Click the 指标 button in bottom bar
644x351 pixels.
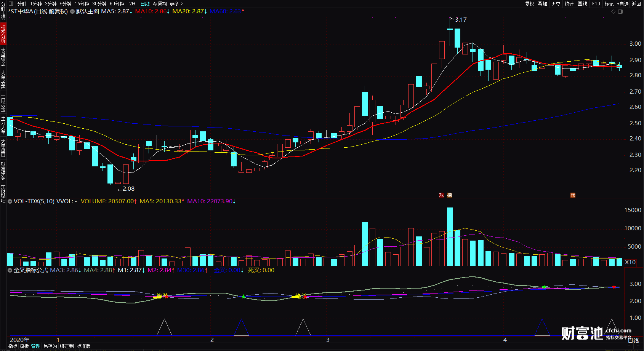pos(13,346)
